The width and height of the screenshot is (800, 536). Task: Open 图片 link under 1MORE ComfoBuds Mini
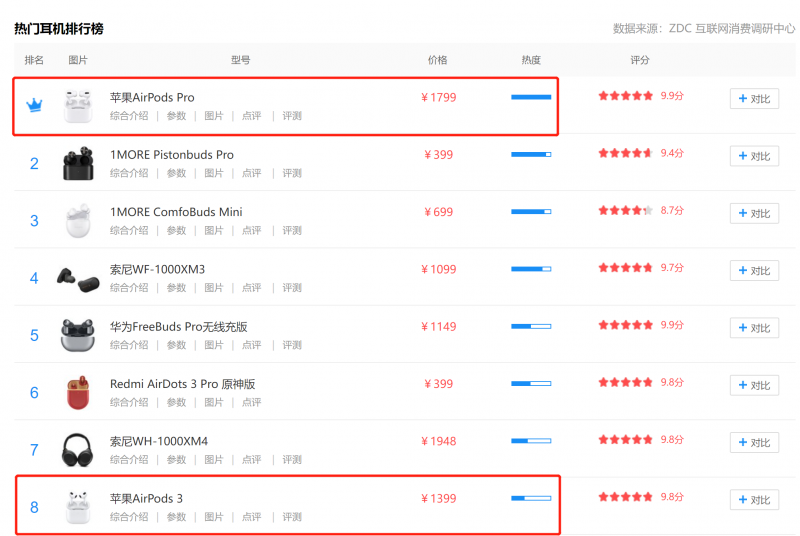214,230
